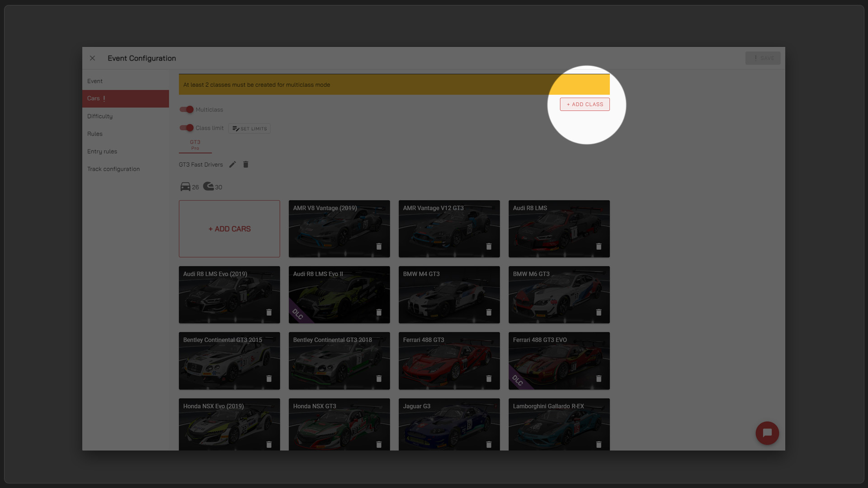Delete the Bentley Continental GT3 2015 entry
The height and width of the screenshot is (488, 868).
click(x=269, y=379)
